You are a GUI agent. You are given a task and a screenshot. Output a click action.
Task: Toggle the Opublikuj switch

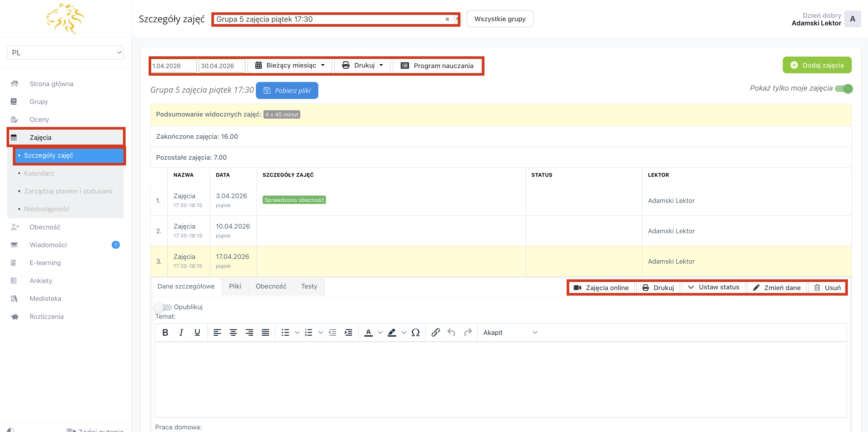pos(164,307)
